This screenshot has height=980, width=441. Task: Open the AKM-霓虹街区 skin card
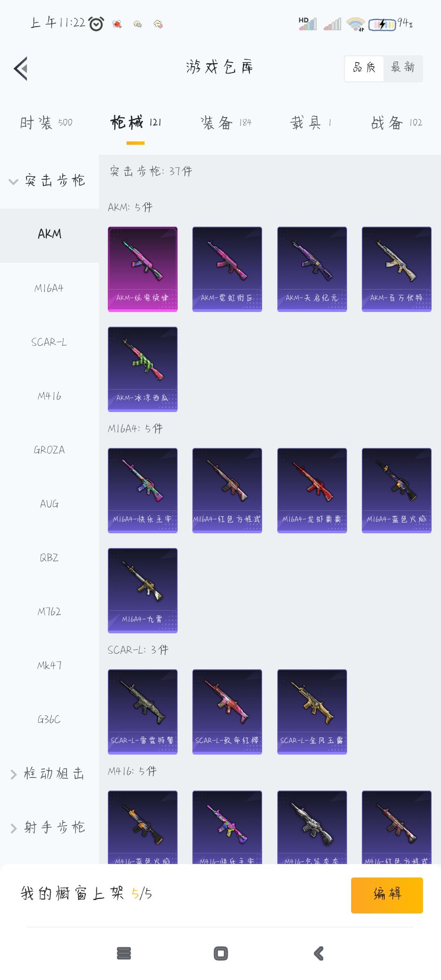[227, 269]
